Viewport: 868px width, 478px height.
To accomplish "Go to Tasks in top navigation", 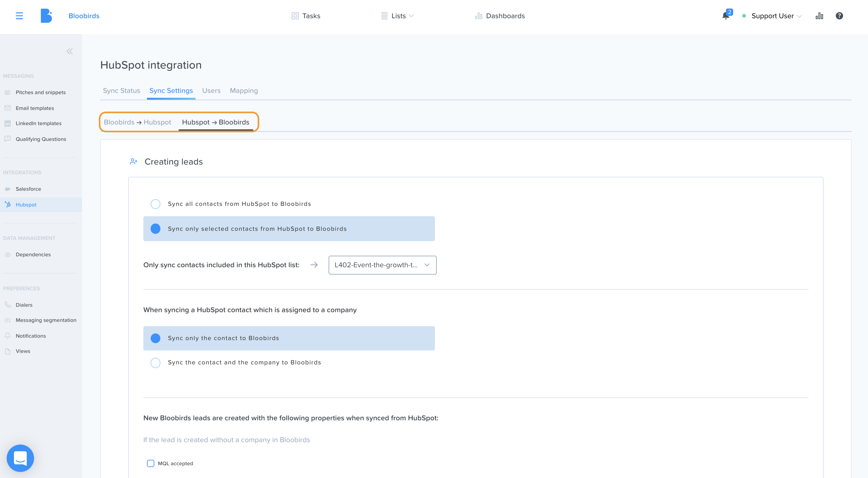I will (306, 16).
